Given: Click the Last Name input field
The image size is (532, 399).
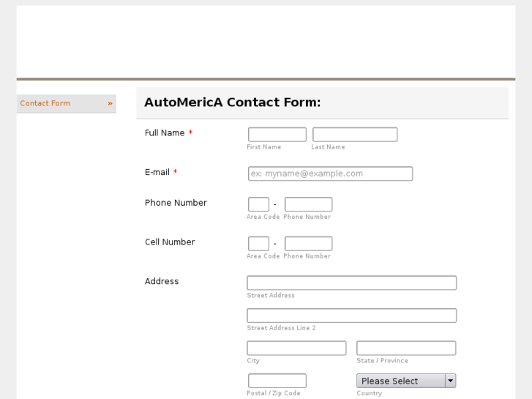Looking at the screenshot, I should point(355,135).
